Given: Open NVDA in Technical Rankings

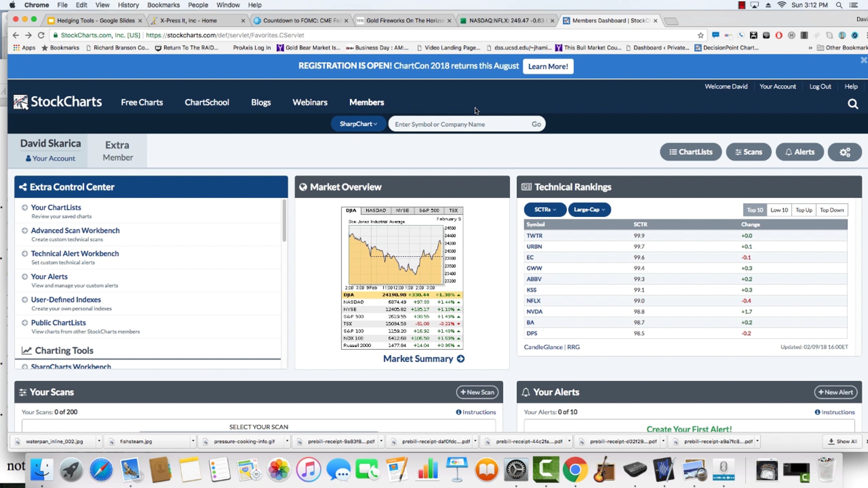Looking at the screenshot, I should tap(535, 312).
